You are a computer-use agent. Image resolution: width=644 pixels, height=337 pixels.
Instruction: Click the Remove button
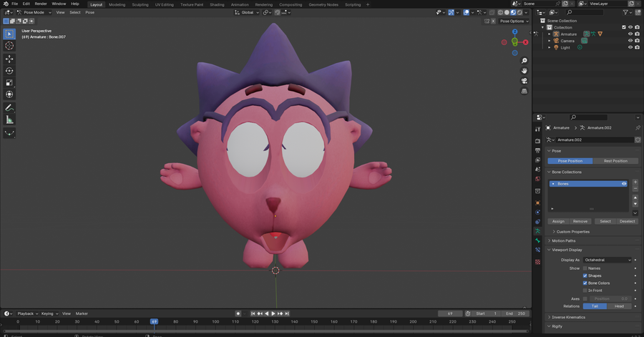pos(580,221)
